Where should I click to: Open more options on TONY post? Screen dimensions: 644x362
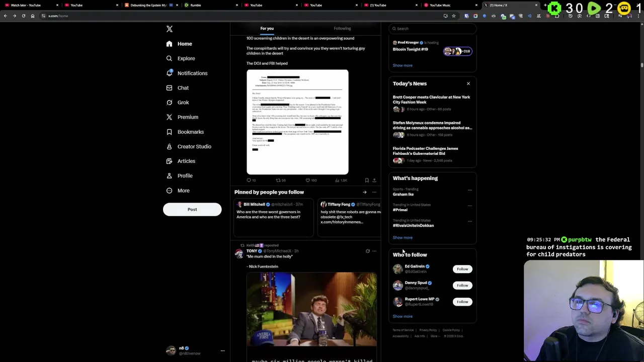pyautogui.click(x=374, y=251)
